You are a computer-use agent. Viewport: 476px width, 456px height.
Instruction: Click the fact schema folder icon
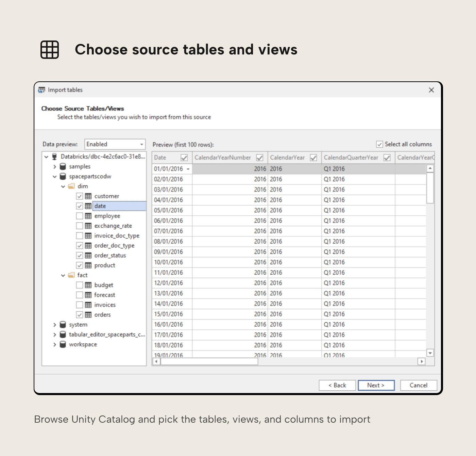71,275
